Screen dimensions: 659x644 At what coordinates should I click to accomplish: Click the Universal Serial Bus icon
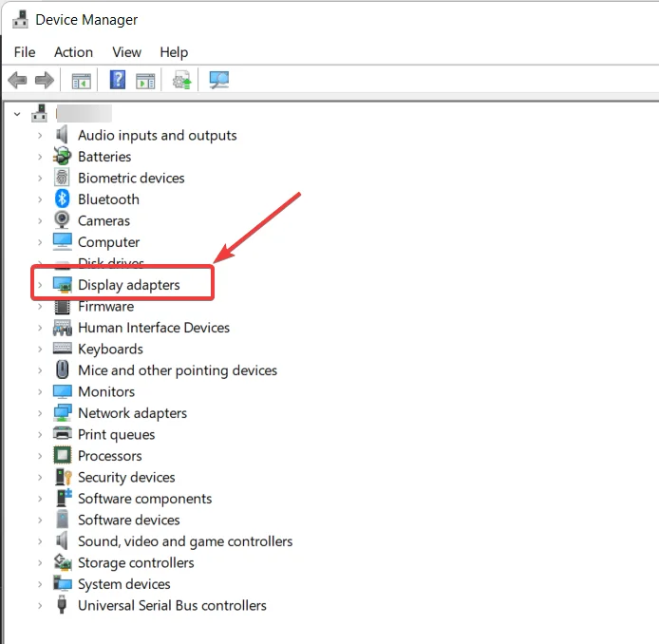pyautogui.click(x=62, y=604)
